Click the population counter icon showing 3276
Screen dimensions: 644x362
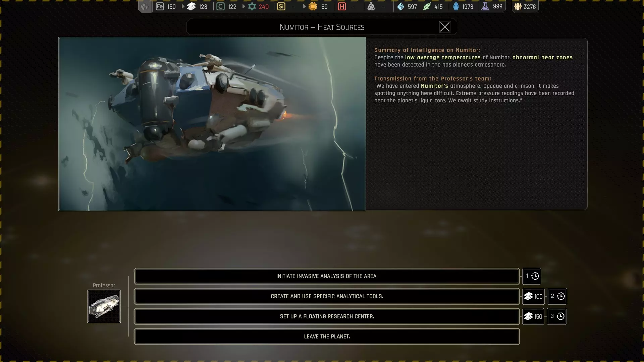click(518, 6)
